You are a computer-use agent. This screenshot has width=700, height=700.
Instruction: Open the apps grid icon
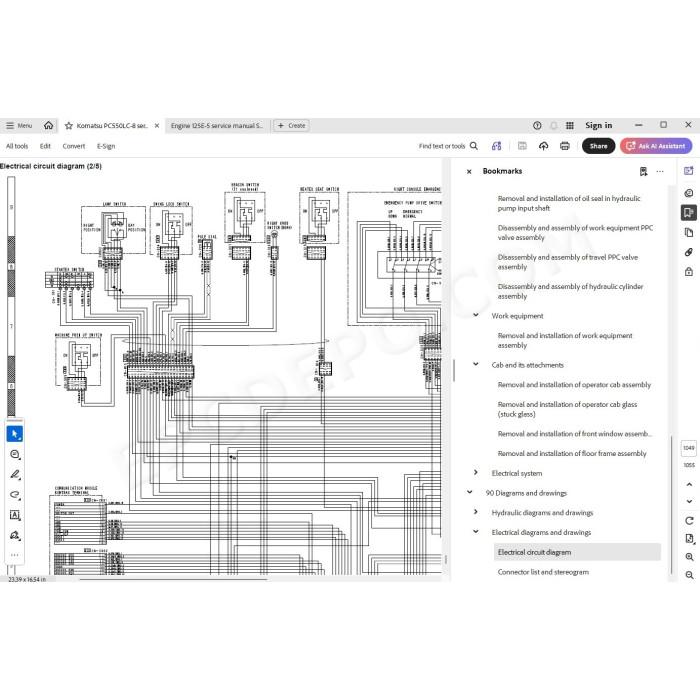tap(570, 125)
